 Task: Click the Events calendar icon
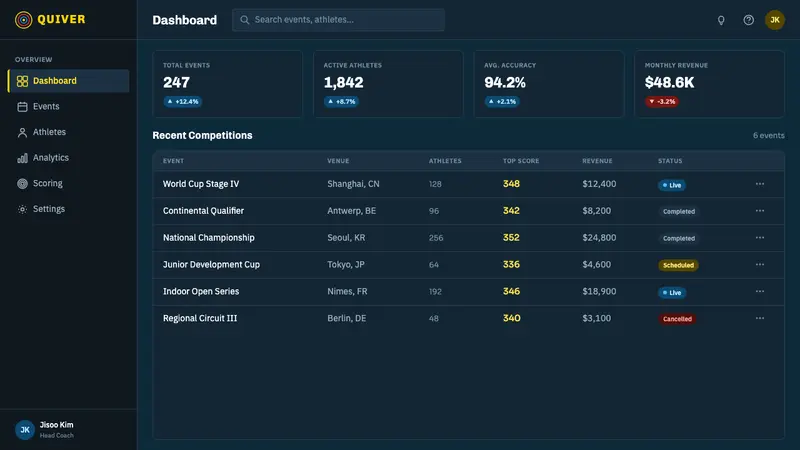[22, 107]
